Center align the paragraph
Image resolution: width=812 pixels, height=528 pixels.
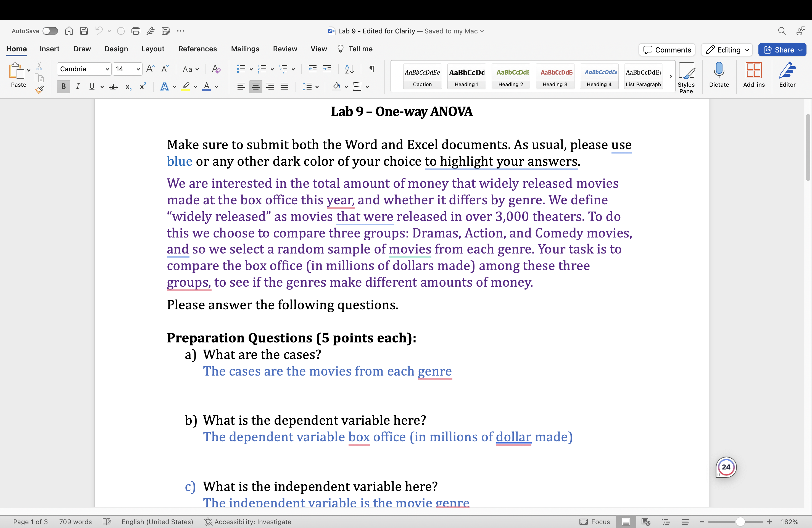pos(255,86)
